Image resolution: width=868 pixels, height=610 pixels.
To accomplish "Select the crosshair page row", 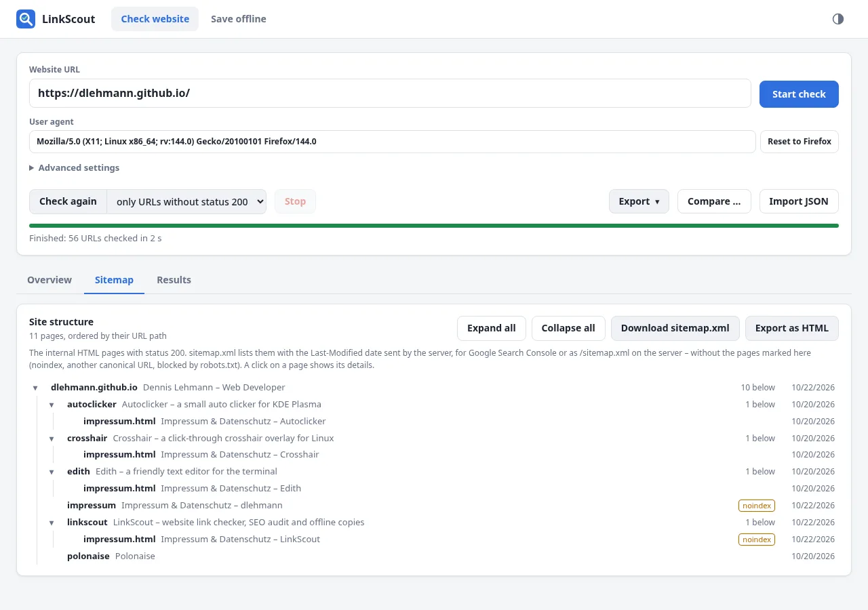I will point(442,438).
